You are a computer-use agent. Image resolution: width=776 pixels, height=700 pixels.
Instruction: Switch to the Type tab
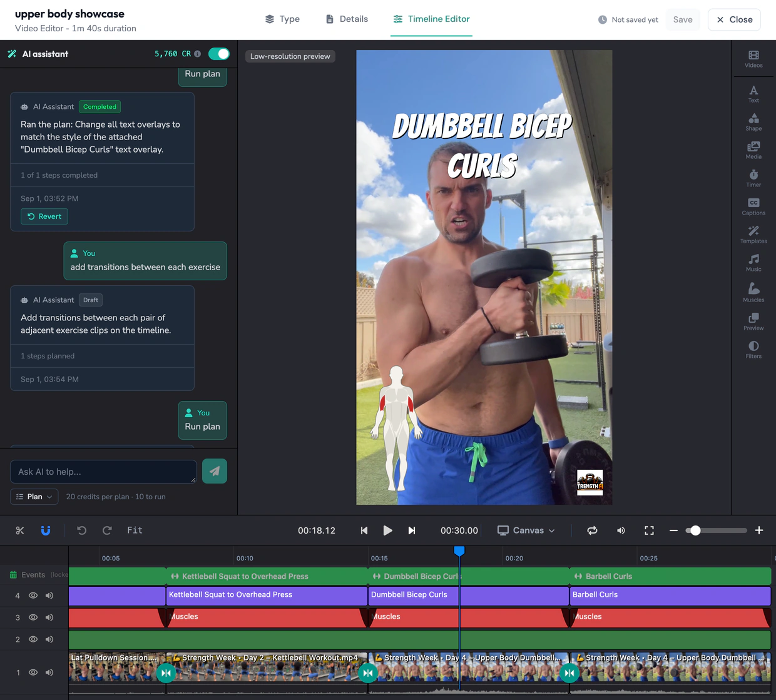(x=282, y=19)
